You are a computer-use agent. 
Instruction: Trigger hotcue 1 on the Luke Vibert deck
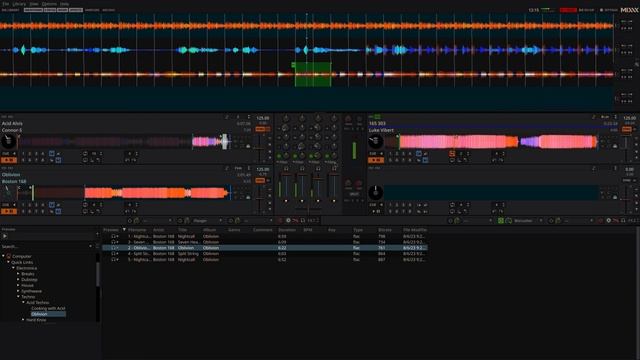tap(390, 153)
